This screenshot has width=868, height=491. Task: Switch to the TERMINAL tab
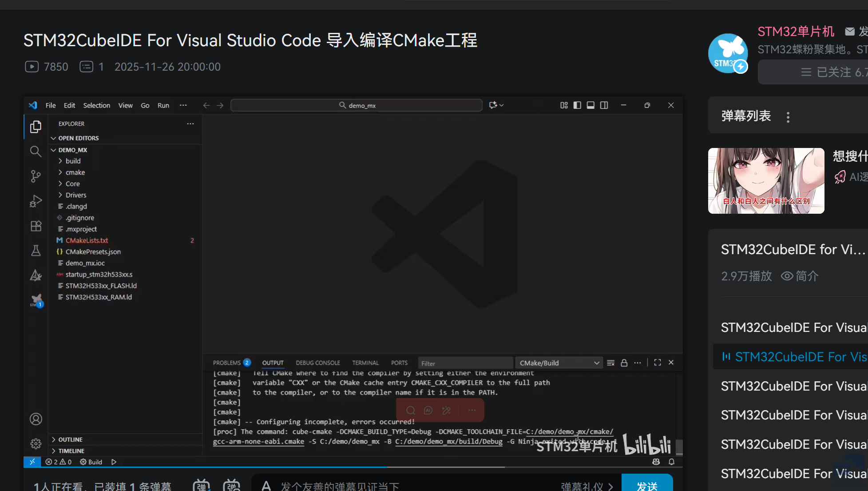365,363
